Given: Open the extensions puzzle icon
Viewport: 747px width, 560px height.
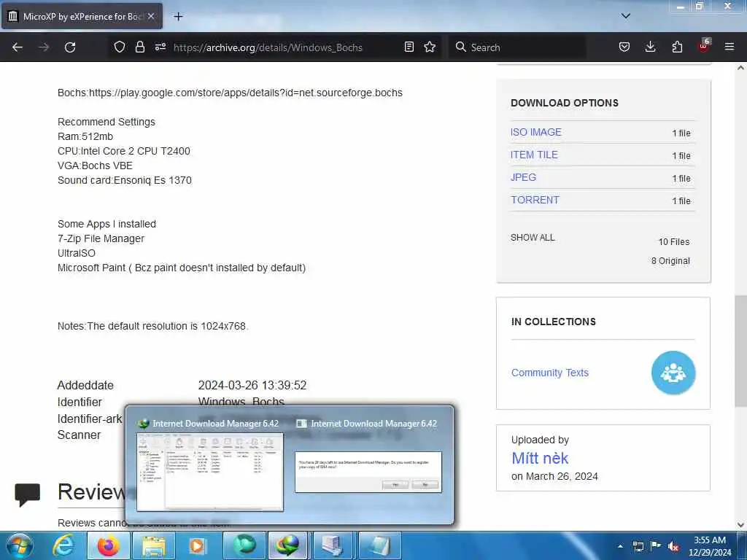Looking at the screenshot, I should click(x=677, y=47).
